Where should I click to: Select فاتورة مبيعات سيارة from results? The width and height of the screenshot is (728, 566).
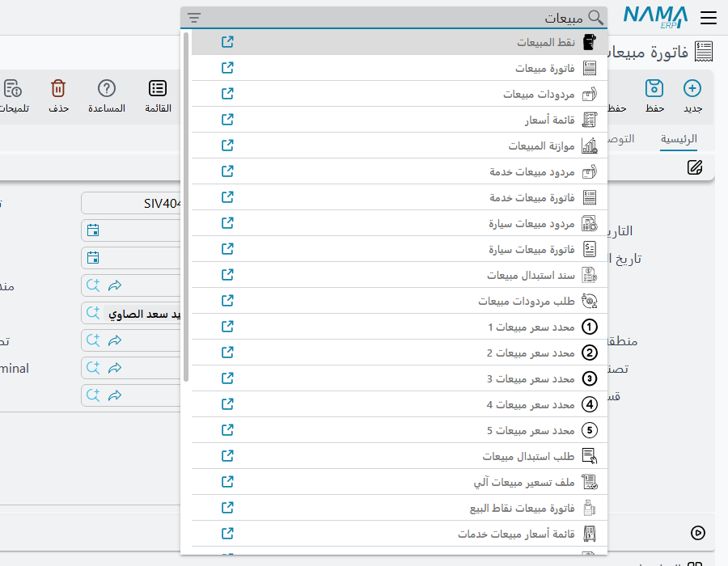click(x=400, y=249)
